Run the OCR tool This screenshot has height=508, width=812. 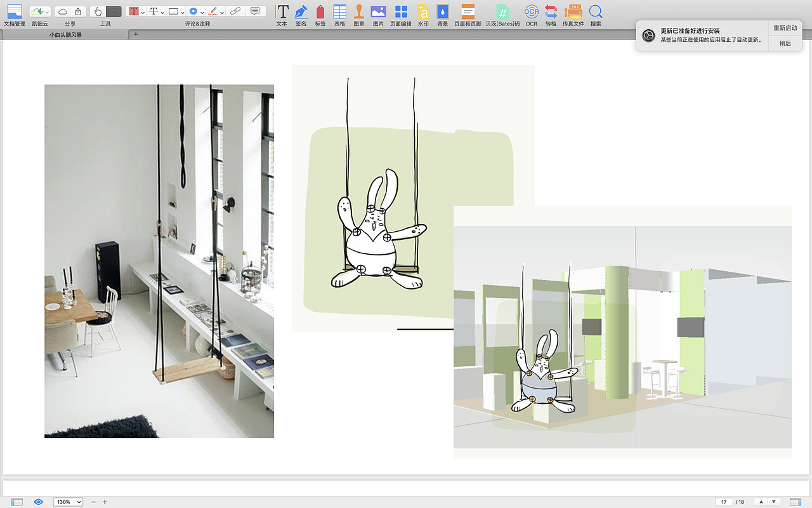(x=532, y=15)
